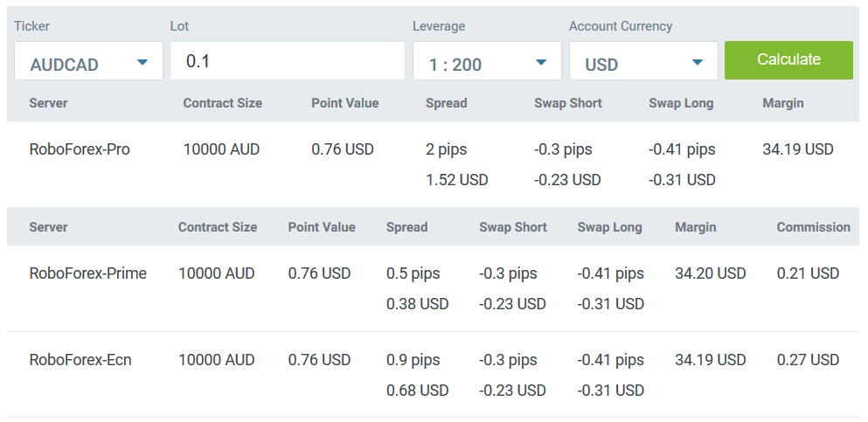Click the Swap Long header in first table
This screenshot has height=422, width=868.
click(681, 103)
